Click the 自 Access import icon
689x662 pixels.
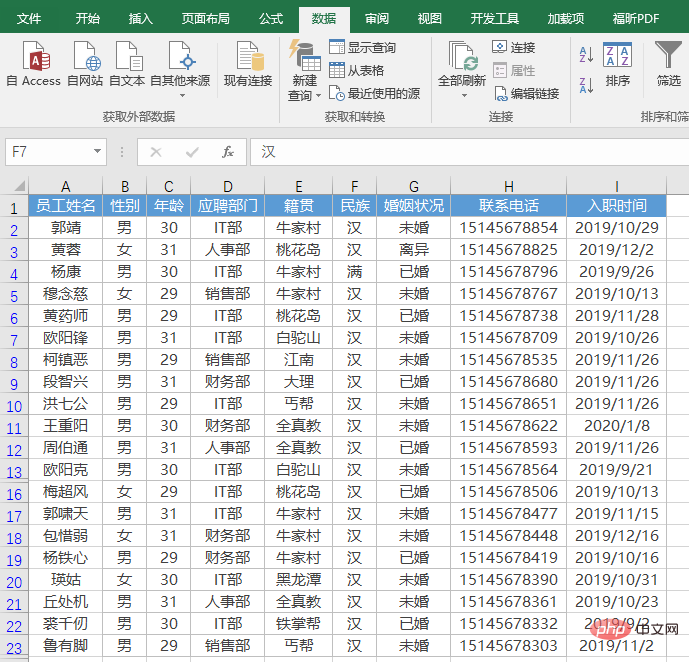33,58
